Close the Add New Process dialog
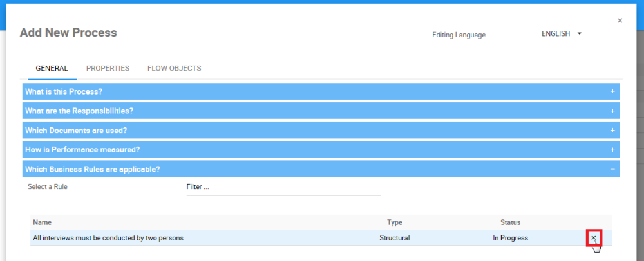The image size is (644, 261). pos(620,21)
